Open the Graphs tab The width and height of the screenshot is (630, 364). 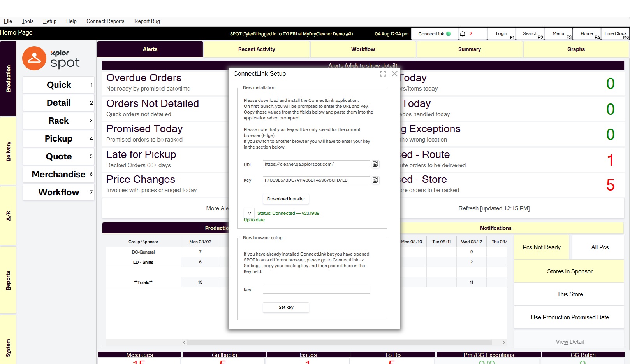pos(576,49)
